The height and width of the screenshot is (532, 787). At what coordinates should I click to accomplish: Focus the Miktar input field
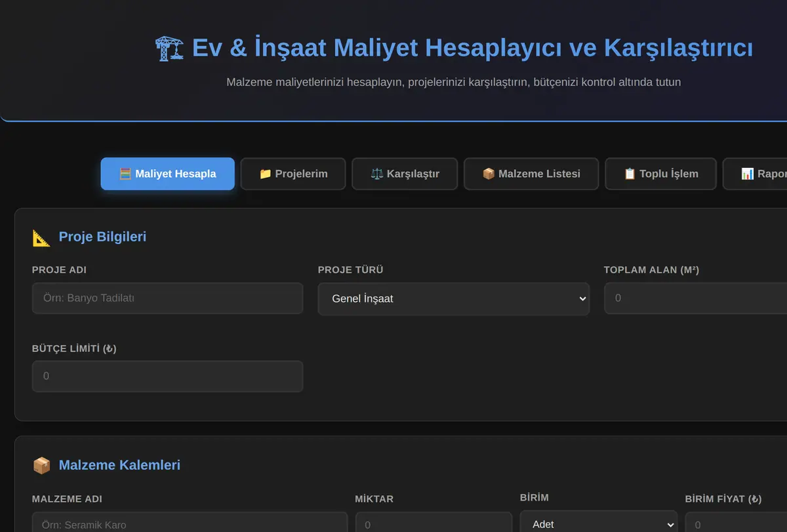(434, 523)
